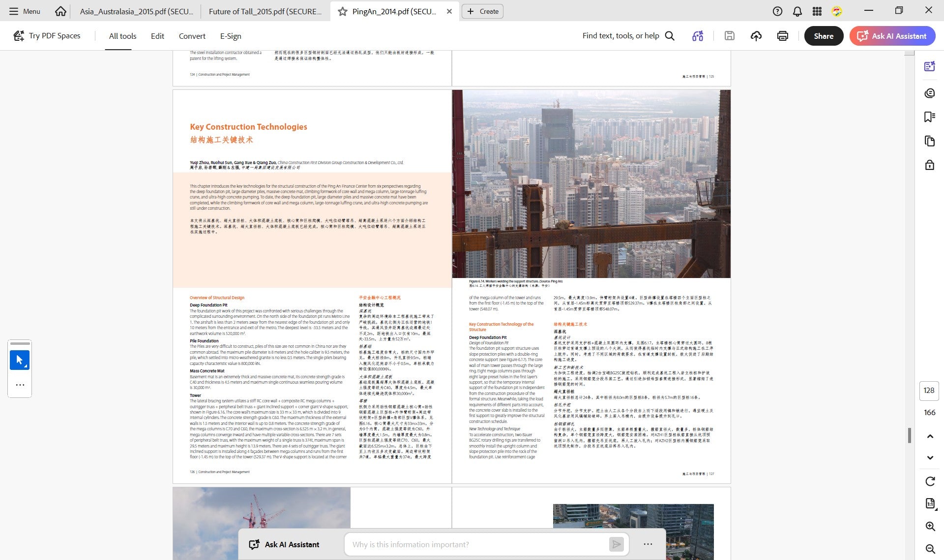The height and width of the screenshot is (560, 944).
Task: Select the All tools menu
Action: (122, 36)
